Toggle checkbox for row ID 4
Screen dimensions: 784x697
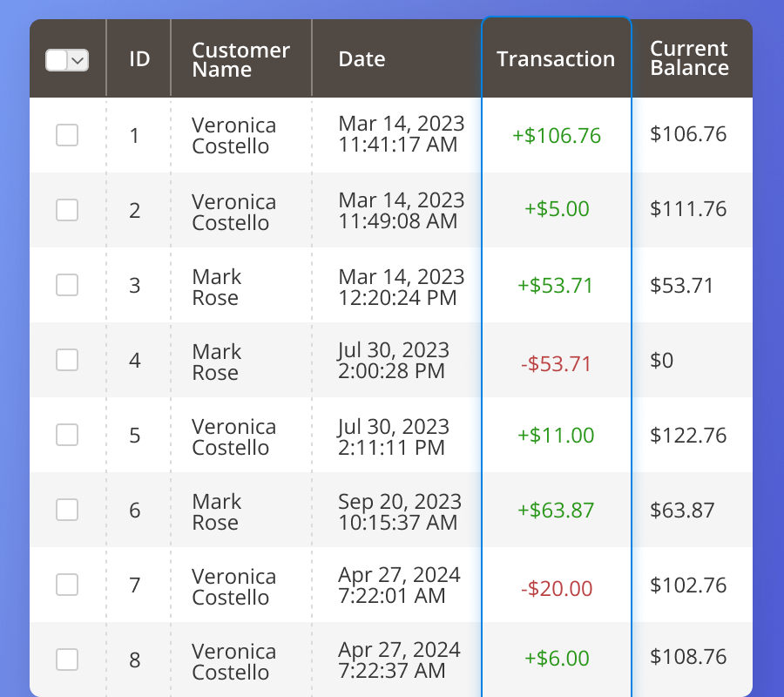click(67, 360)
